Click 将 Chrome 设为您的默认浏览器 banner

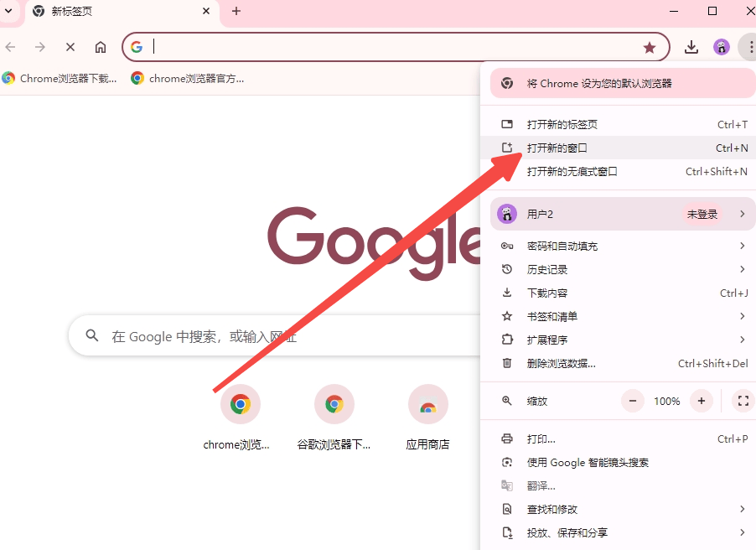[622, 83]
